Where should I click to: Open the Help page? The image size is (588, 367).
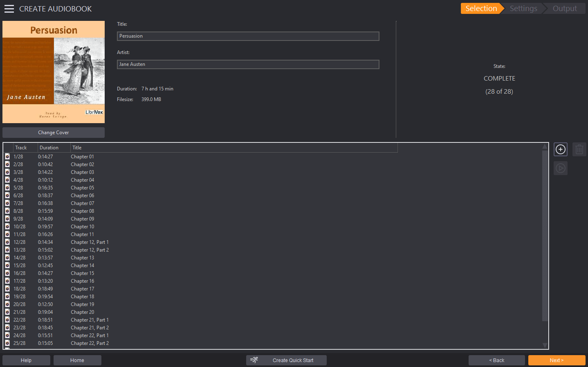(26, 360)
